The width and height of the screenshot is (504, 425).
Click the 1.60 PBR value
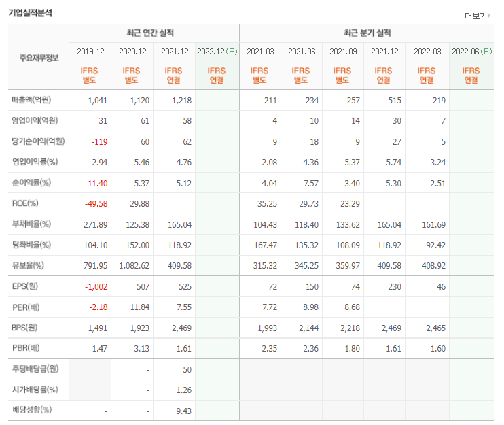[x=438, y=349]
